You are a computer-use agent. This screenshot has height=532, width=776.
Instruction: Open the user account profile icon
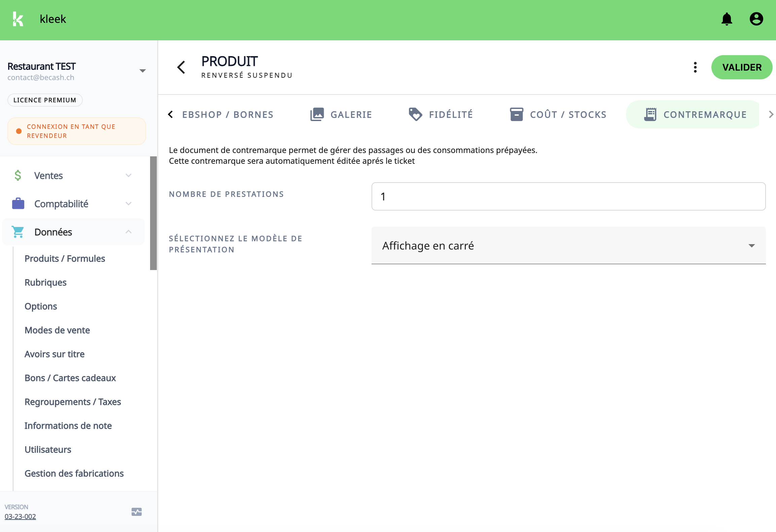pos(756,19)
